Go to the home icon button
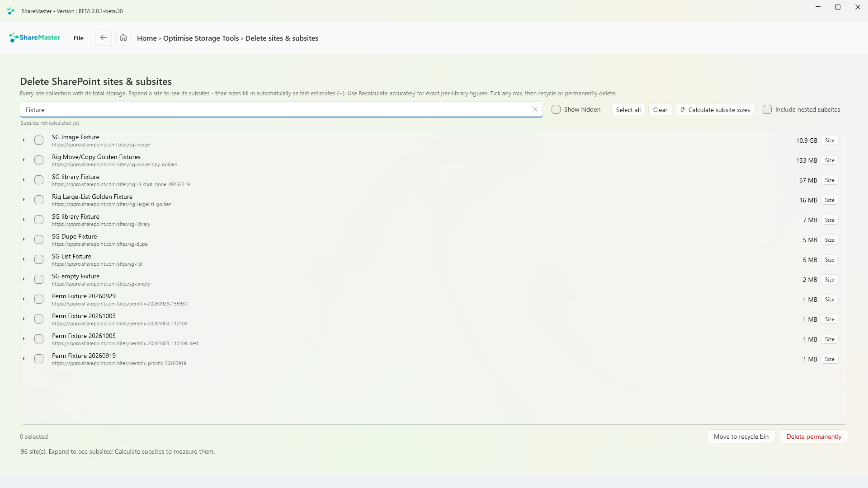 click(123, 38)
